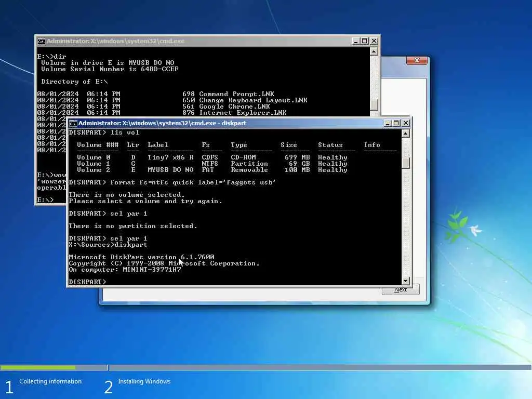Click the 'Tiny7 x86 R' label

coord(170,157)
